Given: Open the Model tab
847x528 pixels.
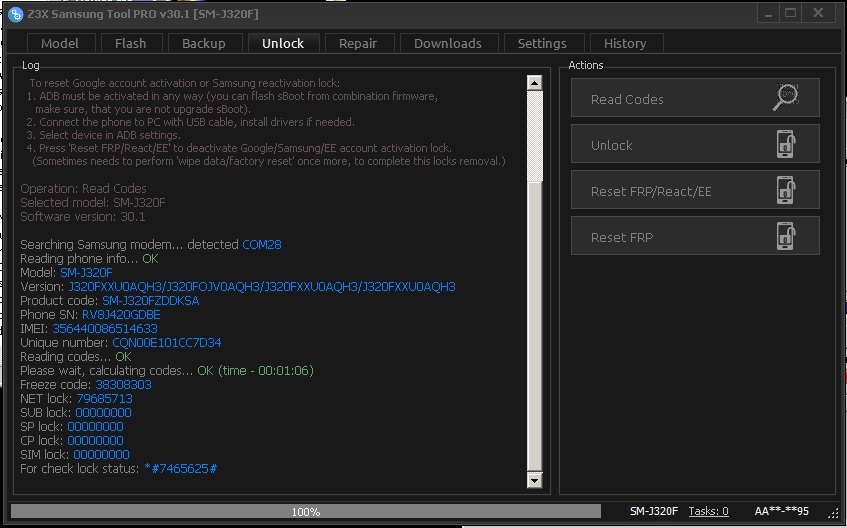Looking at the screenshot, I should click(60, 43).
